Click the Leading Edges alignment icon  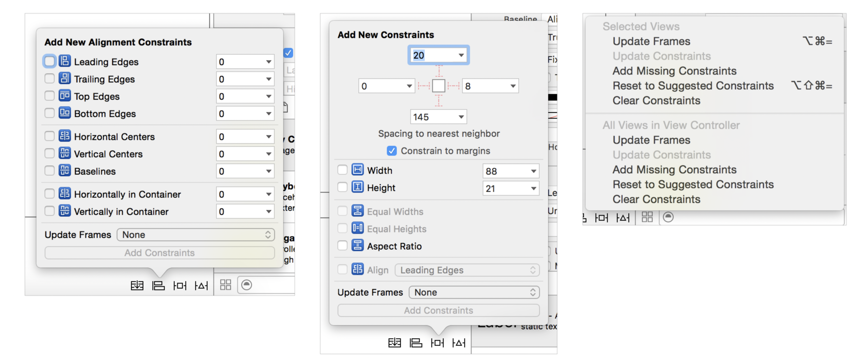point(65,61)
